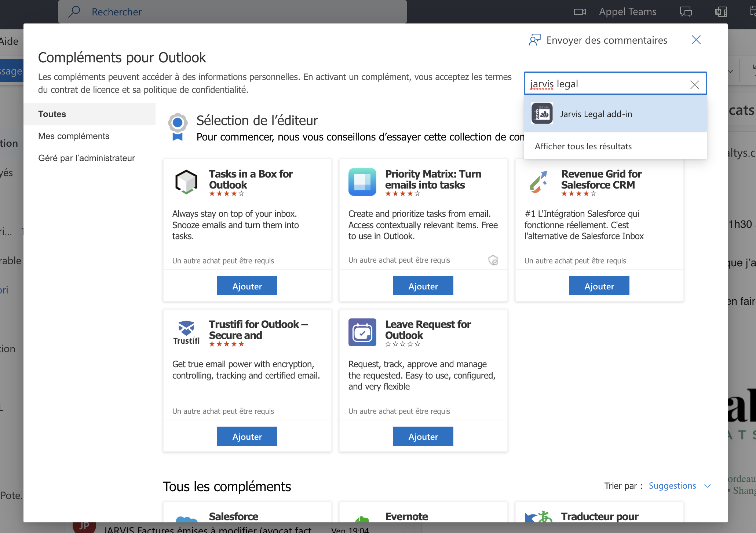The image size is (756, 533).
Task: Click the Trustifi description text
Action: click(x=246, y=370)
